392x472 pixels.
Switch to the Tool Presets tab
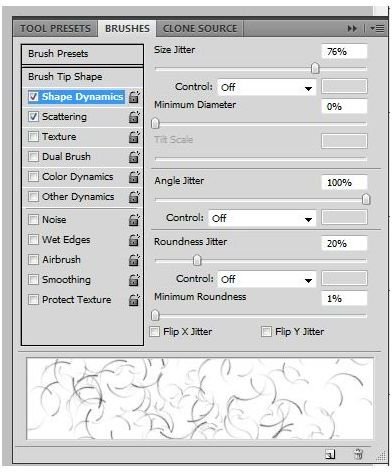pyautogui.click(x=55, y=29)
